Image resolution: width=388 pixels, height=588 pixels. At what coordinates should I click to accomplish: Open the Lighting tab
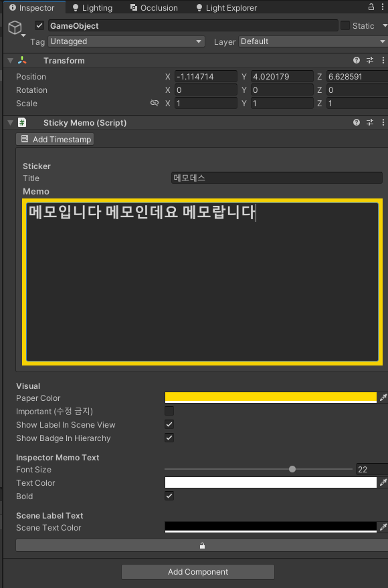coord(92,7)
